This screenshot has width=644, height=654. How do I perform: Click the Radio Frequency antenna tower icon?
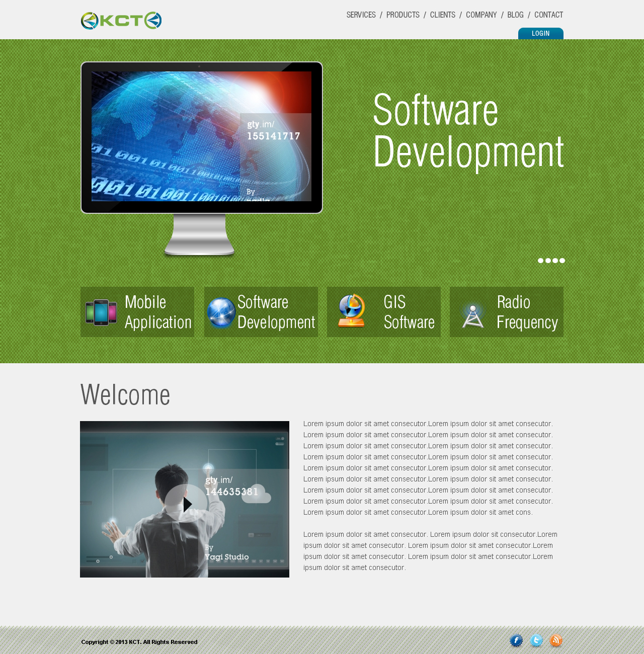(473, 316)
